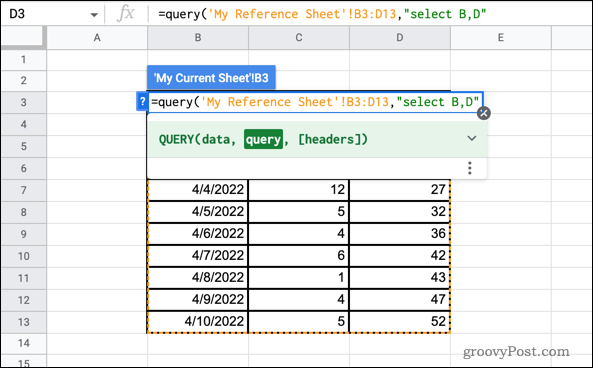Click cell containing 36
This screenshot has height=368, width=593.
pos(400,233)
